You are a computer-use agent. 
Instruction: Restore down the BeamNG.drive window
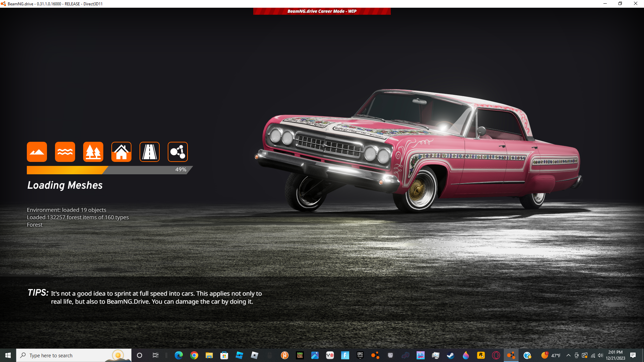click(620, 4)
